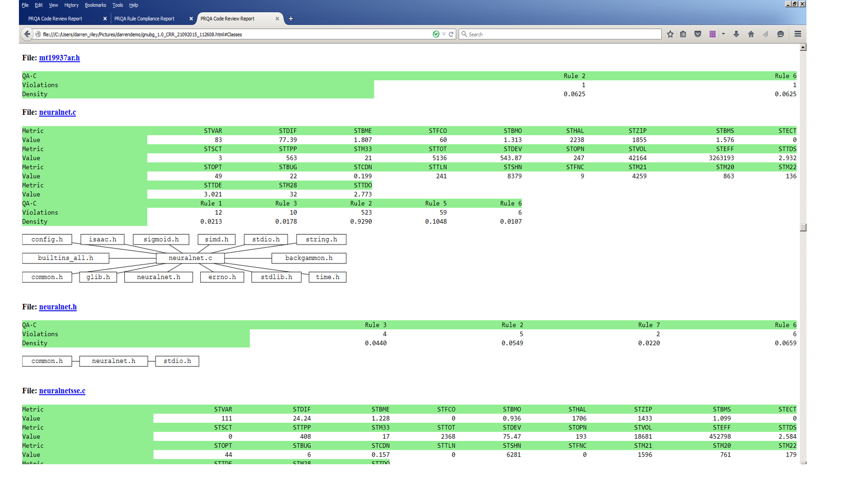
Task: Click the vertical scrollbar thumb
Action: [x=803, y=227]
